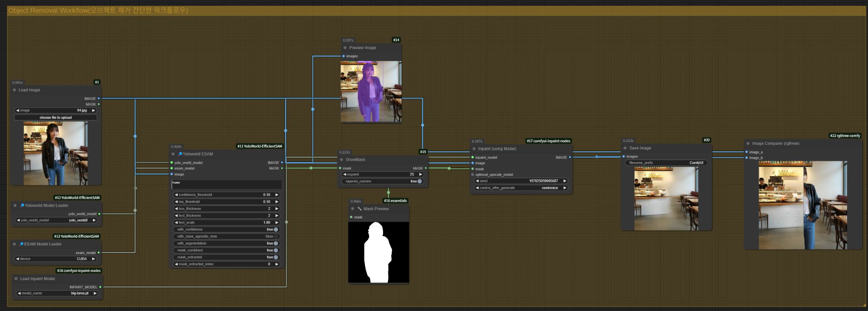Click the Yoloworld ESAM node collapse dot

[173, 154]
